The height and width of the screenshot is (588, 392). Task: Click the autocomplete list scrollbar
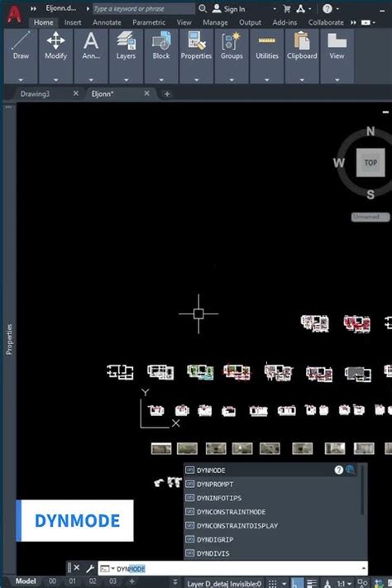(x=363, y=490)
